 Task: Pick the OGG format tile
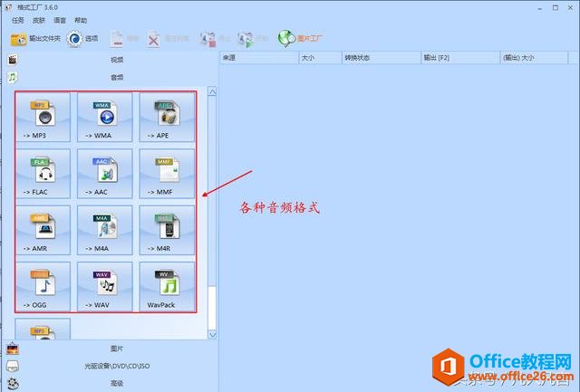[44, 286]
